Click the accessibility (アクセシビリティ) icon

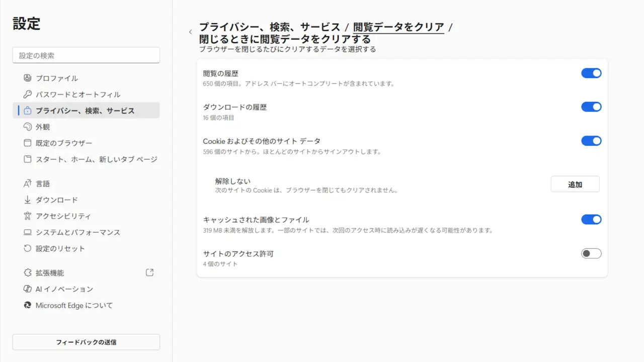click(x=28, y=216)
